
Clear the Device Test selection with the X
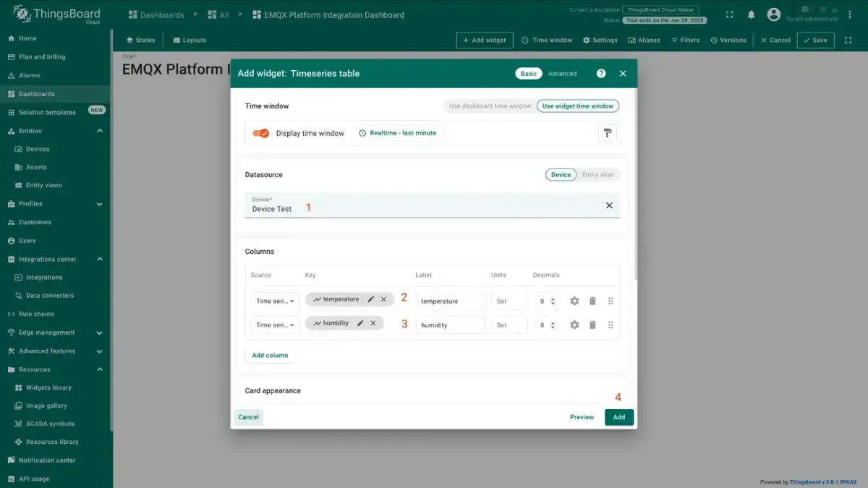[x=610, y=205]
